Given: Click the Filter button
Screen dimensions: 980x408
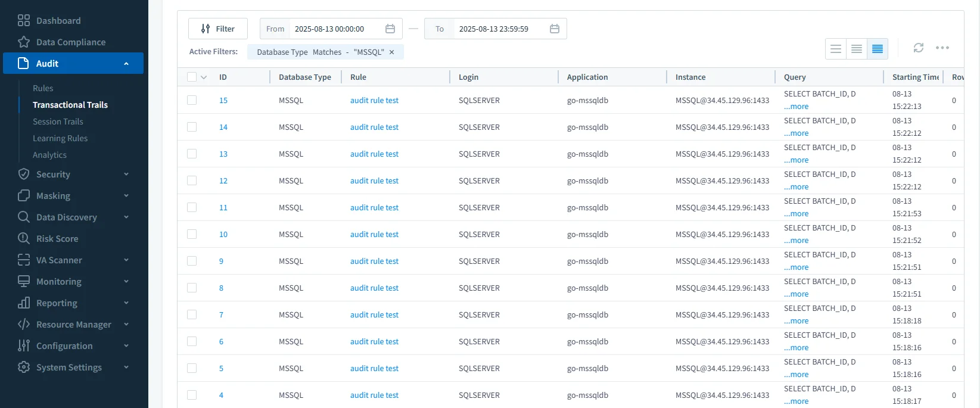Looking at the screenshot, I should (x=218, y=29).
